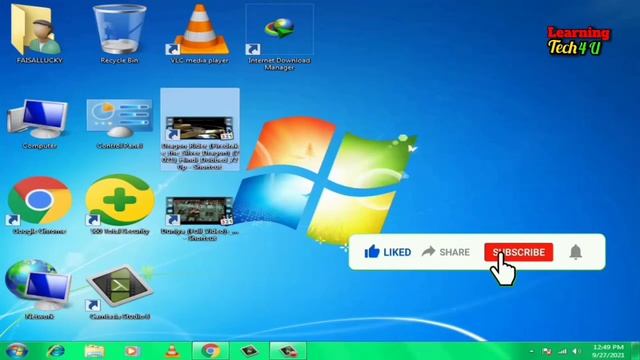Select the highlighted Dragon Rider video shortcut
The width and height of the screenshot is (640, 360).
click(x=200, y=129)
